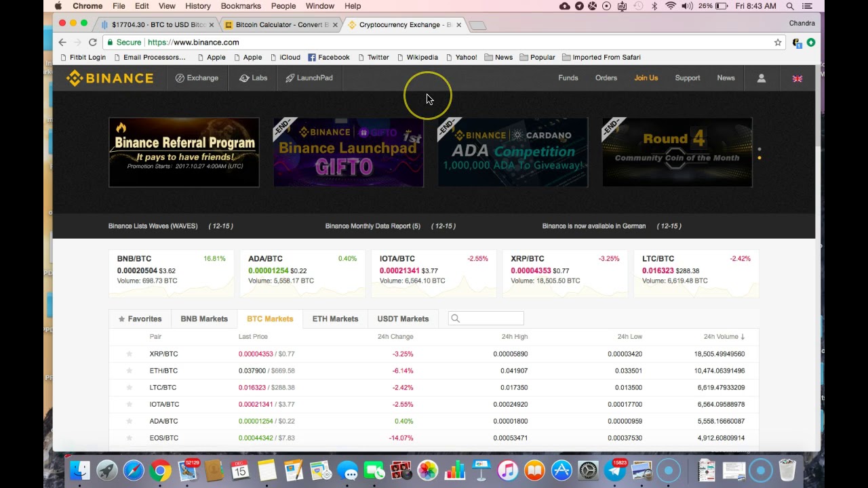Select the USDT Markets tab
868x488 pixels.
pyautogui.click(x=403, y=319)
